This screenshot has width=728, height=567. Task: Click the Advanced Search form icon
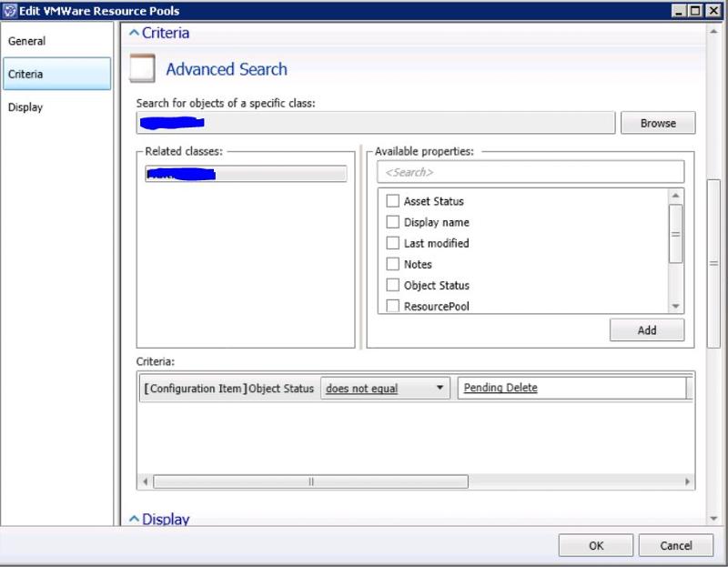tap(142, 69)
